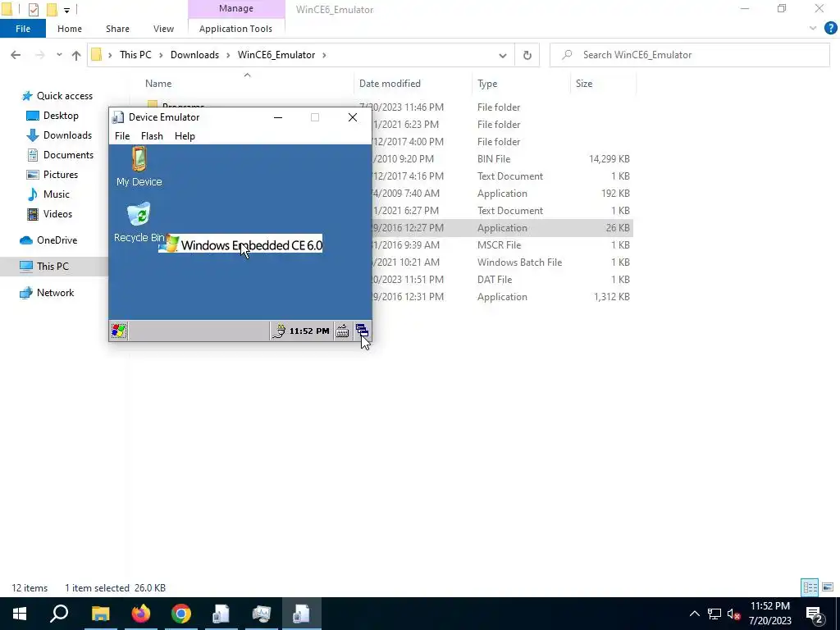The height and width of the screenshot is (630, 840).
Task: Select OneDrive in navigation pane
Action: (48, 240)
